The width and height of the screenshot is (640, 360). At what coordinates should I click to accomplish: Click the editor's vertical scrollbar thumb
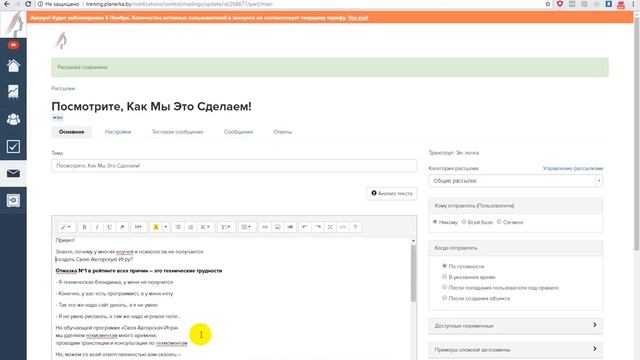point(413,274)
